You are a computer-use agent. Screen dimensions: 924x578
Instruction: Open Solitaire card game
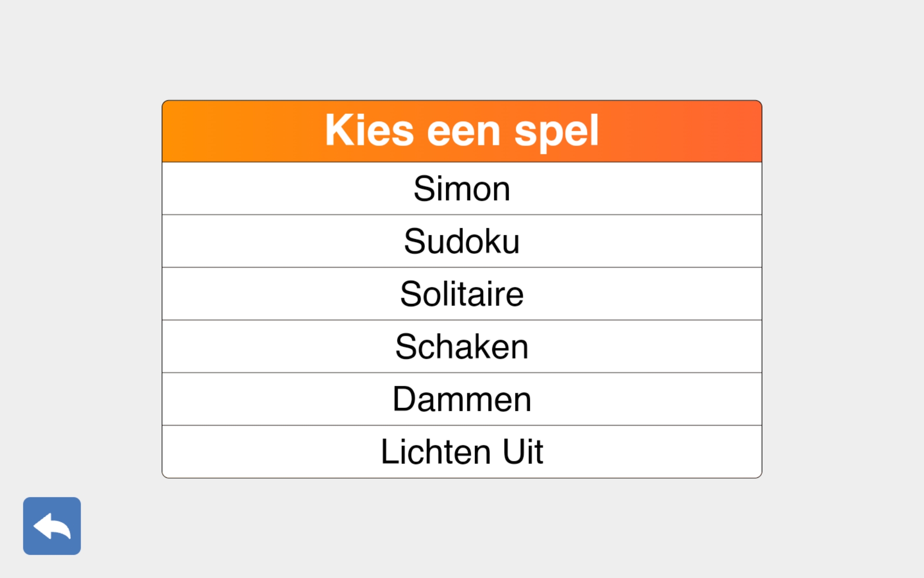tap(462, 294)
